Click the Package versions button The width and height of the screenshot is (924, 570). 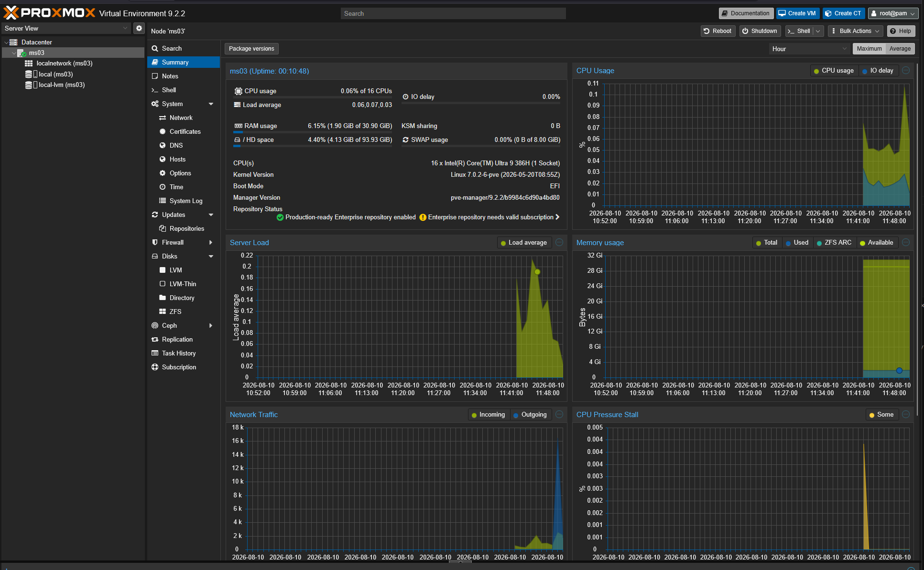pyautogui.click(x=251, y=49)
